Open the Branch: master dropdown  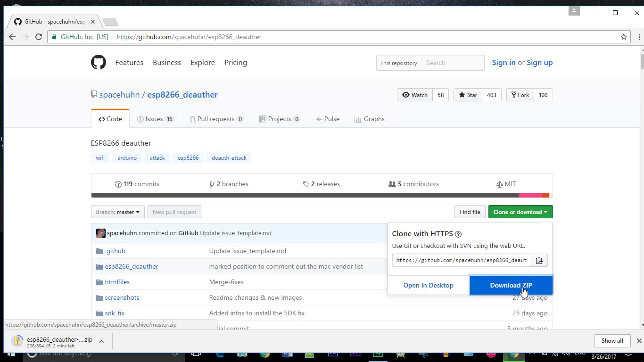[118, 212]
